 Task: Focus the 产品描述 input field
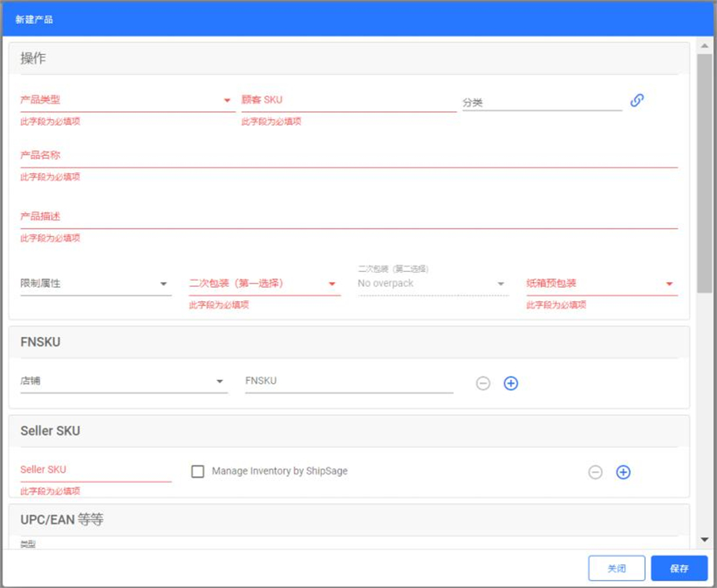point(349,217)
